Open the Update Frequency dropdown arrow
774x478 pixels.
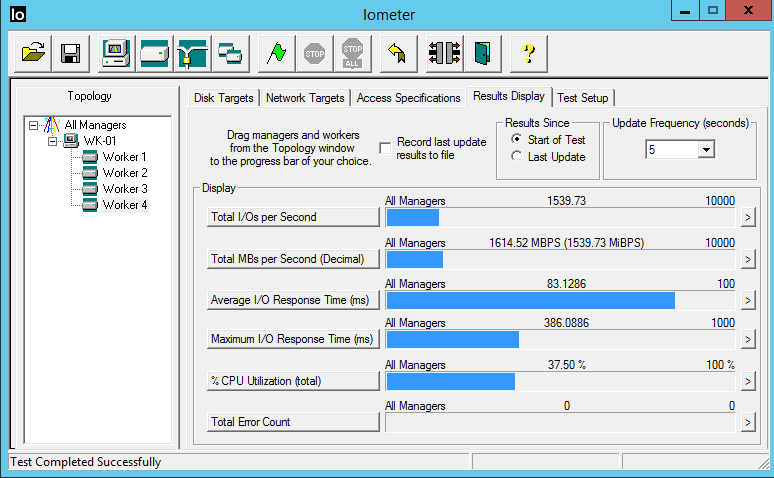tap(706, 150)
